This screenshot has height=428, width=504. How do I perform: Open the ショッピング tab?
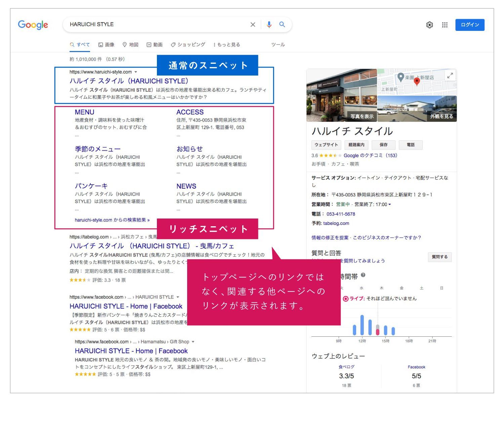click(x=188, y=45)
